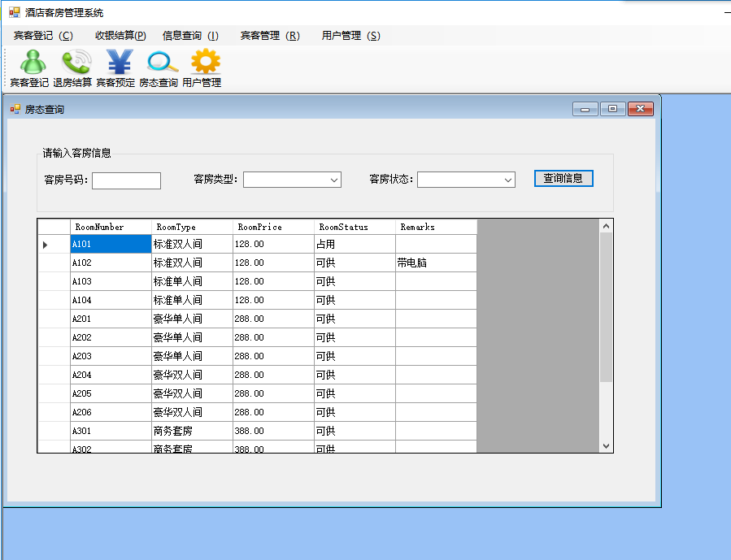Select the A103 room number cell
Image resolution: width=731 pixels, height=560 pixels.
click(111, 281)
